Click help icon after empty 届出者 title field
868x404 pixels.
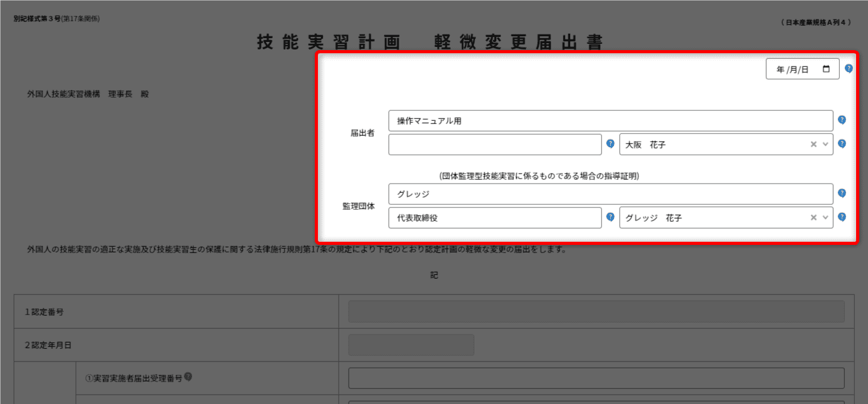[610, 143]
